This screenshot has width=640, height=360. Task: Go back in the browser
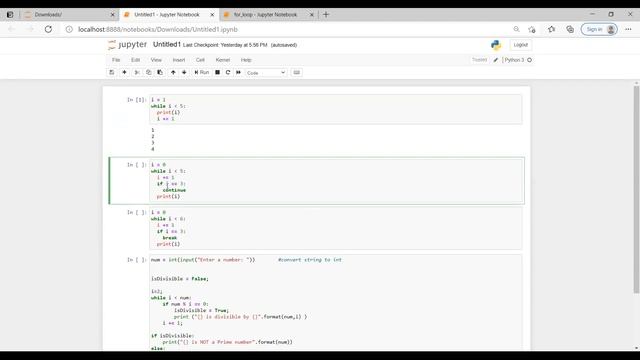tap(11, 29)
